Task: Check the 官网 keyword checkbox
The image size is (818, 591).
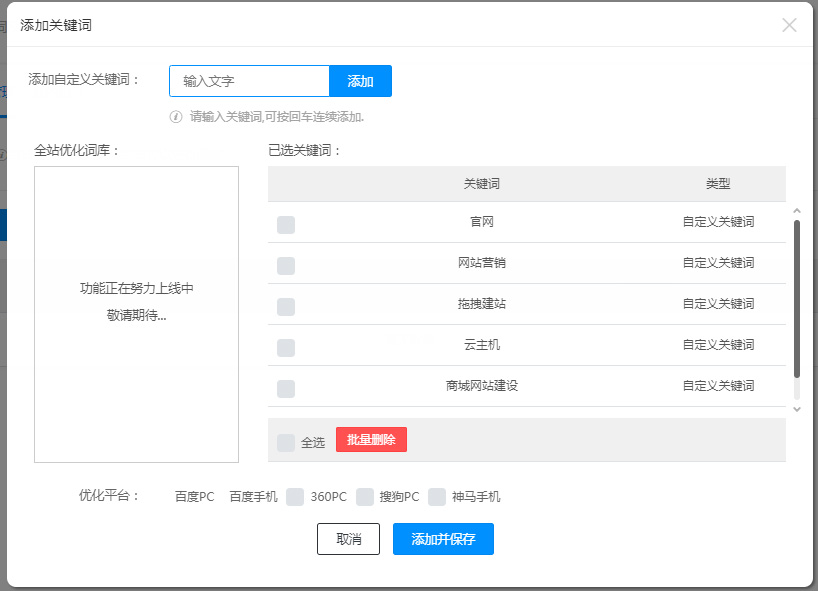Action: click(x=286, y=224)
